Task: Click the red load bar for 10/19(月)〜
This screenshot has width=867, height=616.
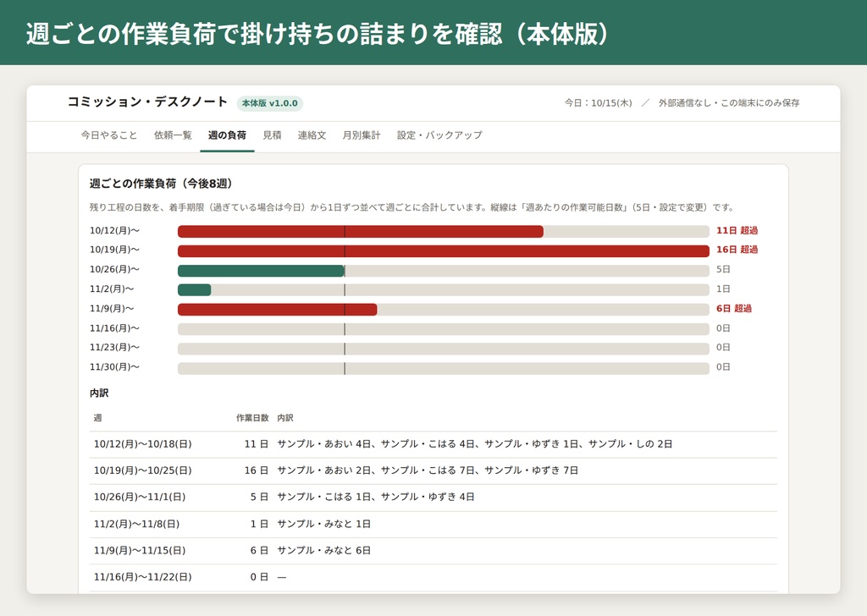Action: click(x=443, y=251)
